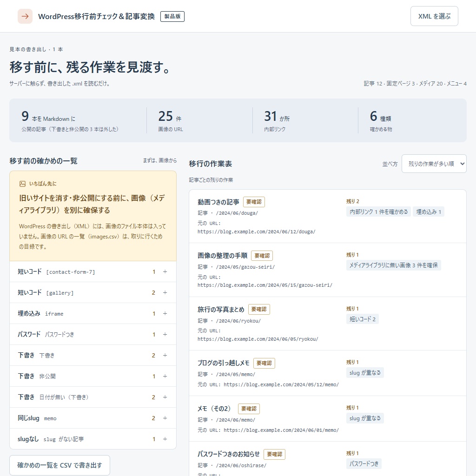Click the 移す前の確かめの一覧 heading
This screenshot has width=476, height=476.
point(43,160)
